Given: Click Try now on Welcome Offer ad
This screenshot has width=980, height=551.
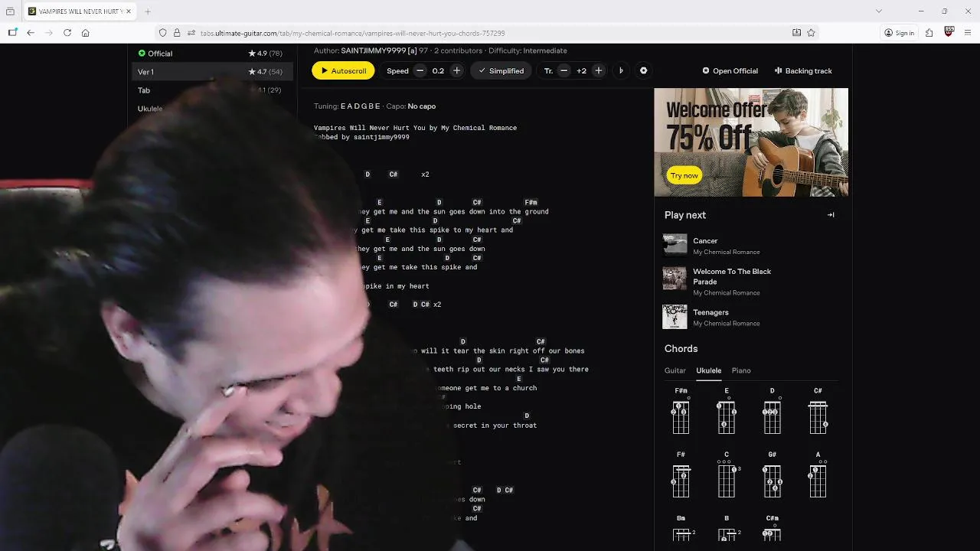Looking at the screenshot, I should click(684, 175).
